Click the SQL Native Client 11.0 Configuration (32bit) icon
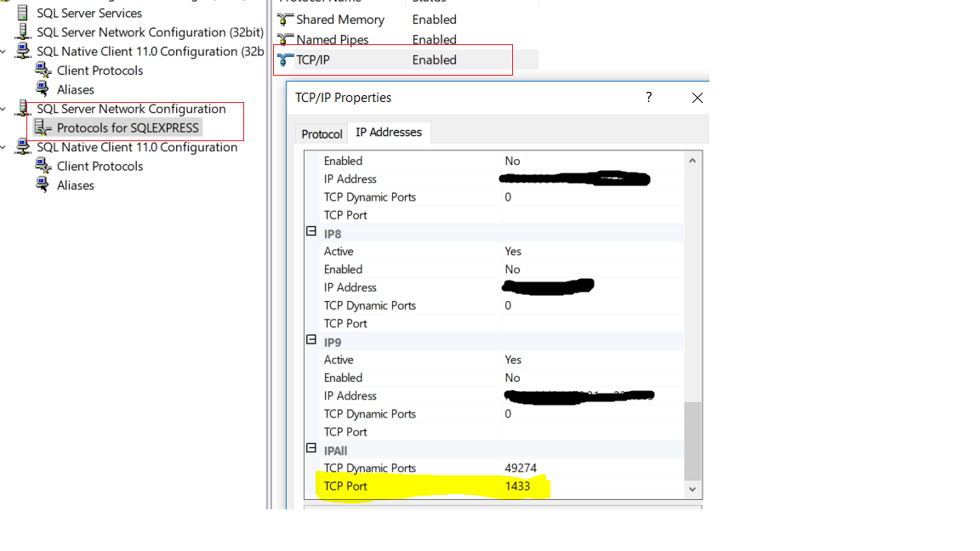Viewport: 980px width, 551px height. 22,51
